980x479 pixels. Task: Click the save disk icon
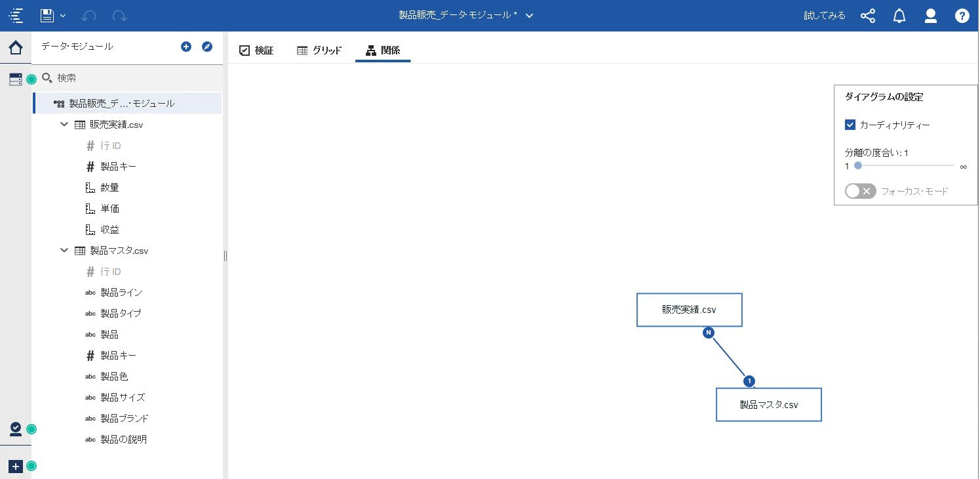(47, 16)
